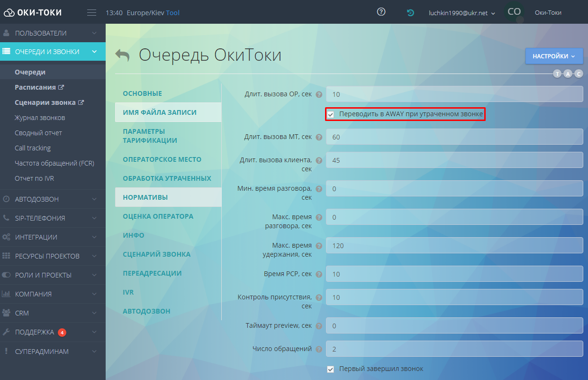
Task: Click help icon beside Число обращений
Action: click(x=319, y=349)
